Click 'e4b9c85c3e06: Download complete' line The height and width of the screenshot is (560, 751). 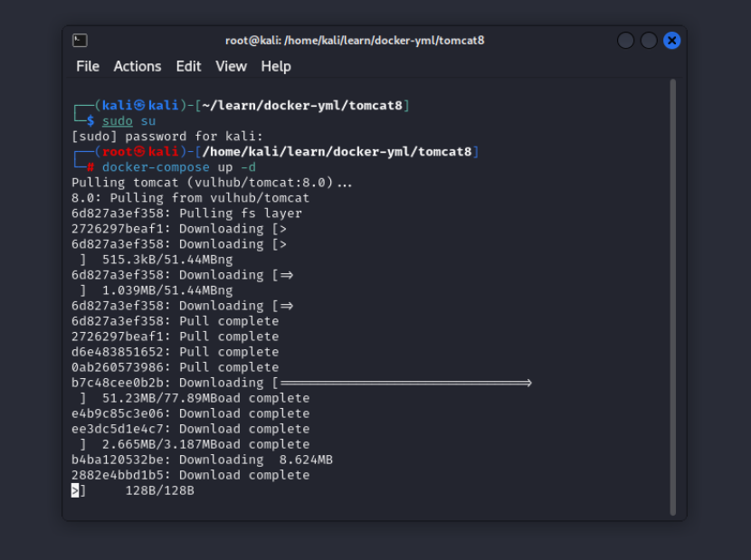(x=191, y=413)
